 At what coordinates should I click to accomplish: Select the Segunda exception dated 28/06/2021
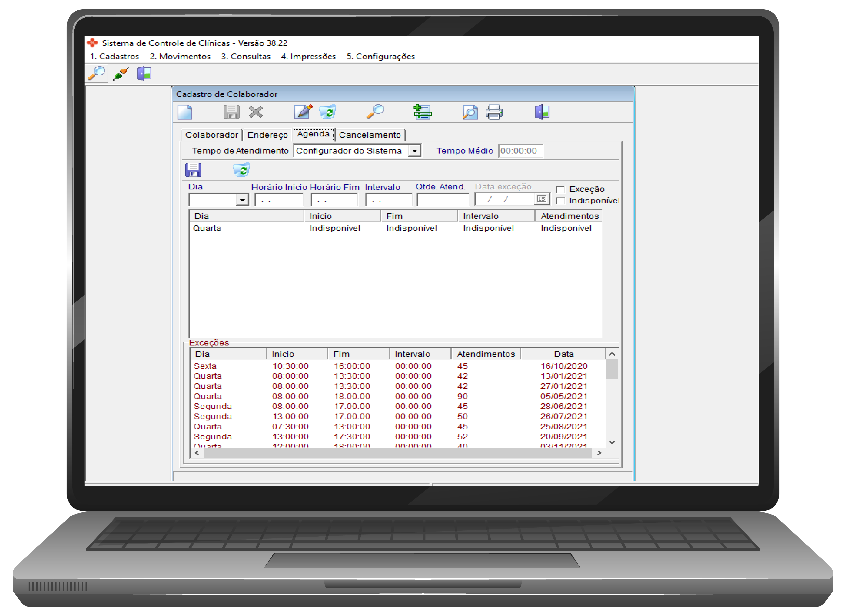(x=398, y=407)
